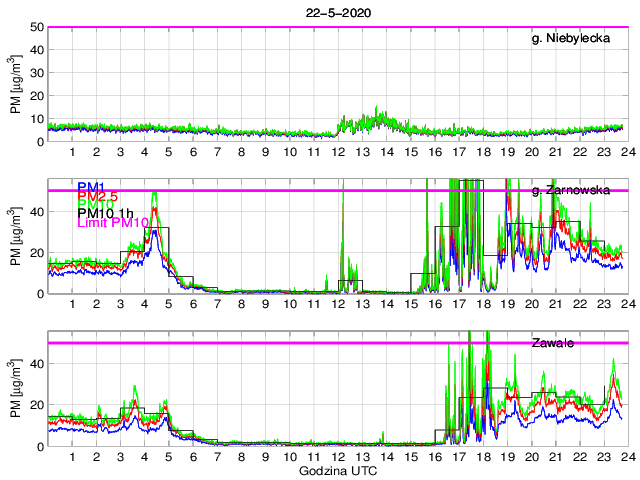Click hour 1 tick under the middle chart
640x480 pixels.
coord(73,304)
